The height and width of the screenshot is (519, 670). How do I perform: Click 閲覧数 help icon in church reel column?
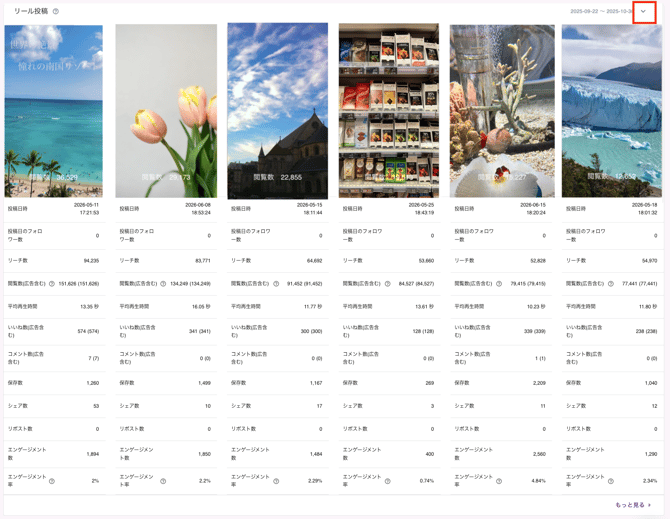276,284
